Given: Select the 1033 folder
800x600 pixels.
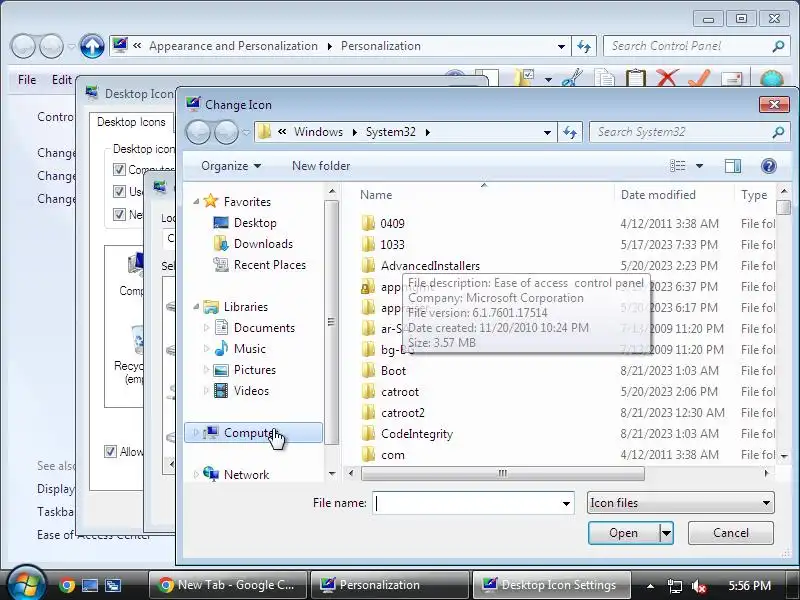Looking at the screenshot, I should coord(392,244).
